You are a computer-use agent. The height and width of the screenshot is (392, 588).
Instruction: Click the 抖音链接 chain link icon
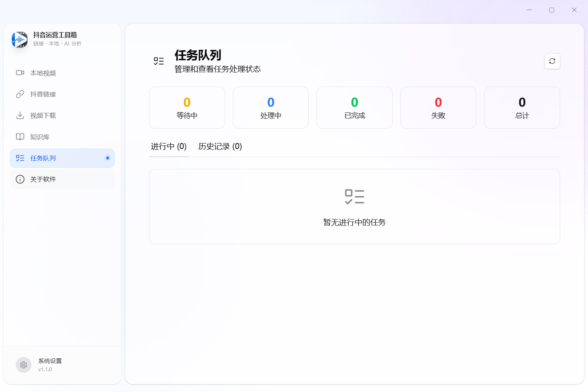20,94
